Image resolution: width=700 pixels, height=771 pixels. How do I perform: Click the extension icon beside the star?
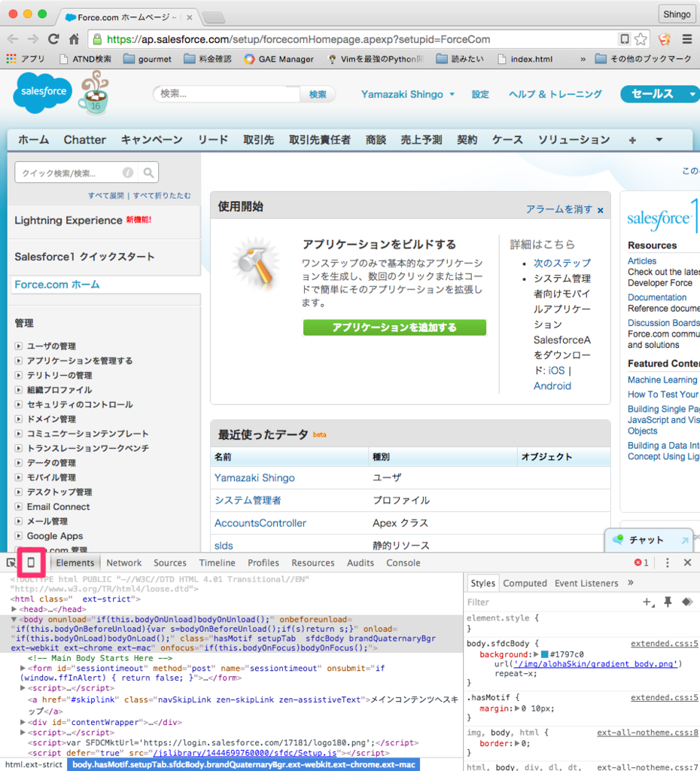[x=664, y=39]
